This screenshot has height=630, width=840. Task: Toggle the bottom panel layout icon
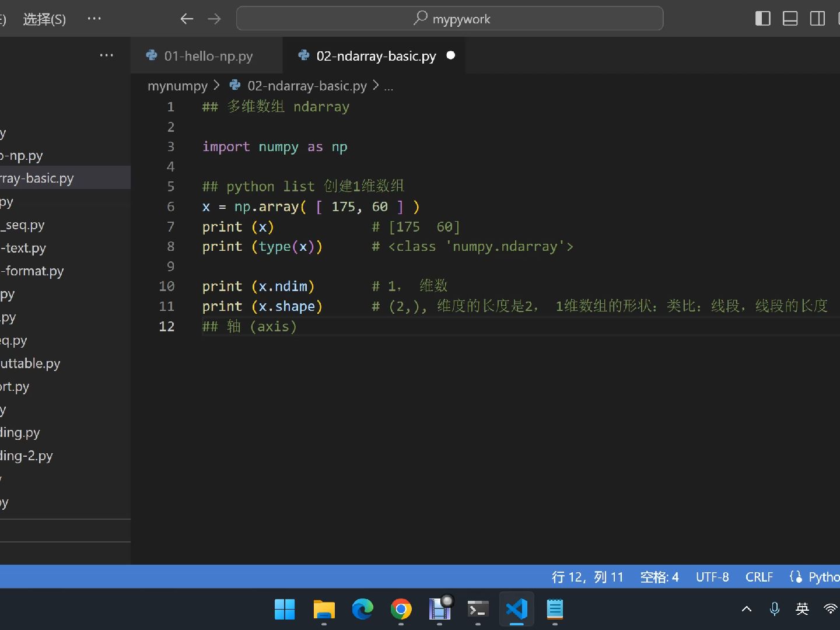pos(790,19)
